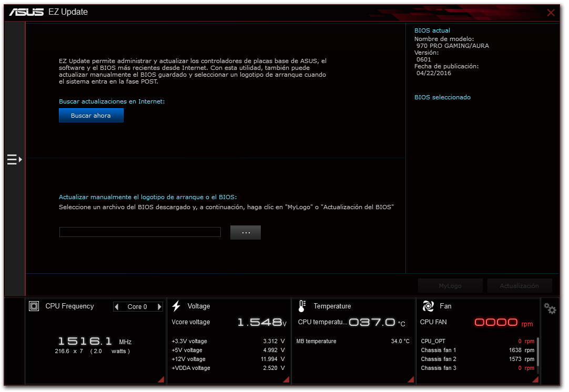Click the 'Versión:' label
The image size is (569, 392).
pos(426,53)
